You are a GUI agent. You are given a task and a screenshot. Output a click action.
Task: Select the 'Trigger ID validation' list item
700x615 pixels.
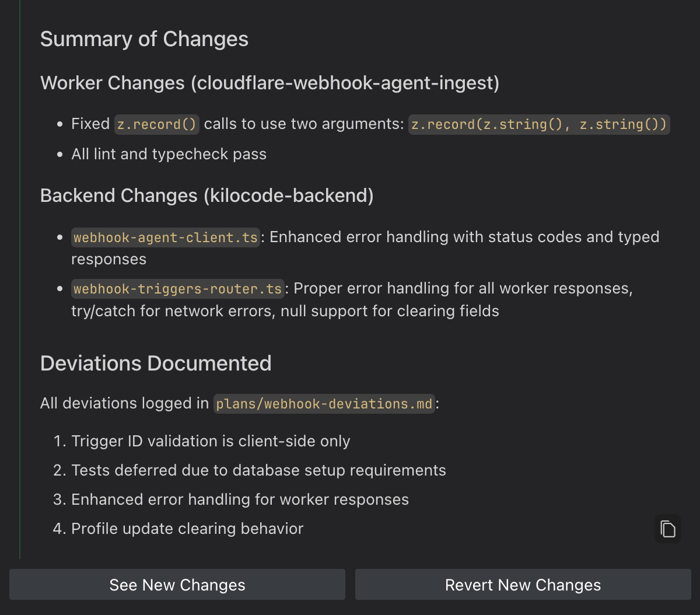click(211, 441)
